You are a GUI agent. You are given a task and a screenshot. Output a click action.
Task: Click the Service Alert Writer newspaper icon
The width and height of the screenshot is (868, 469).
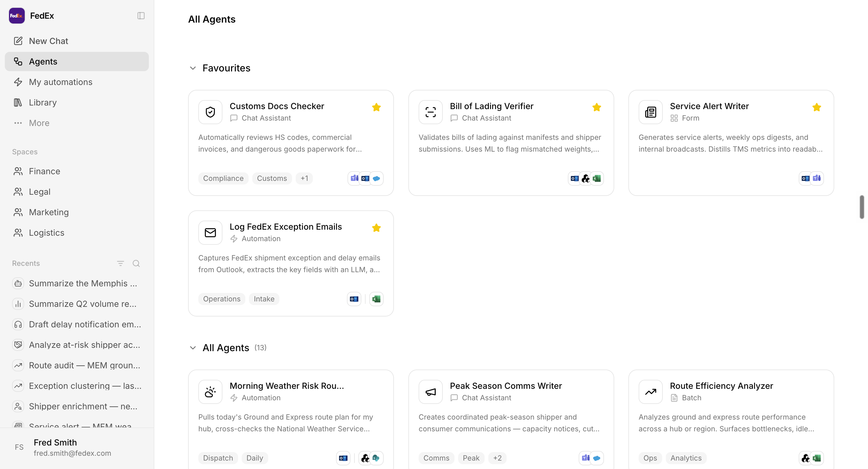pos(651,112)
